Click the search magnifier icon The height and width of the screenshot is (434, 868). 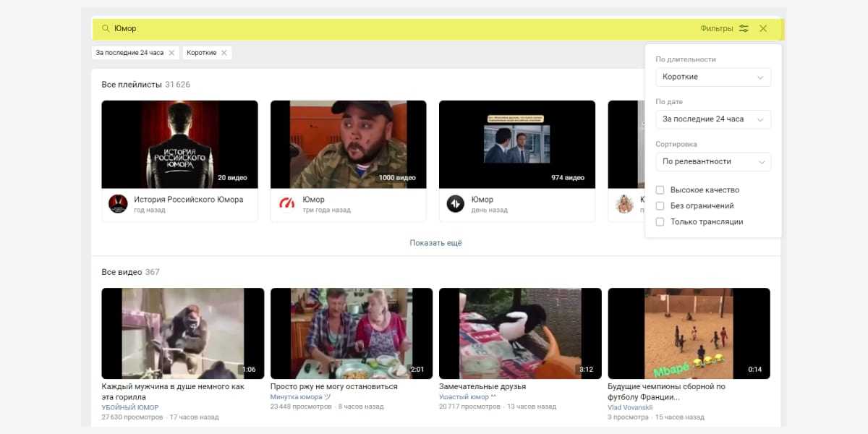coord(106,28)
